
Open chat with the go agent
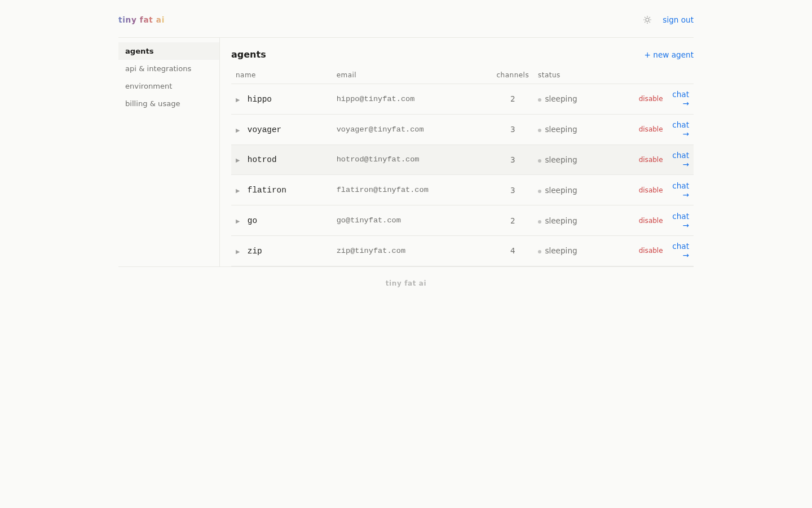[x=681, y=220]
